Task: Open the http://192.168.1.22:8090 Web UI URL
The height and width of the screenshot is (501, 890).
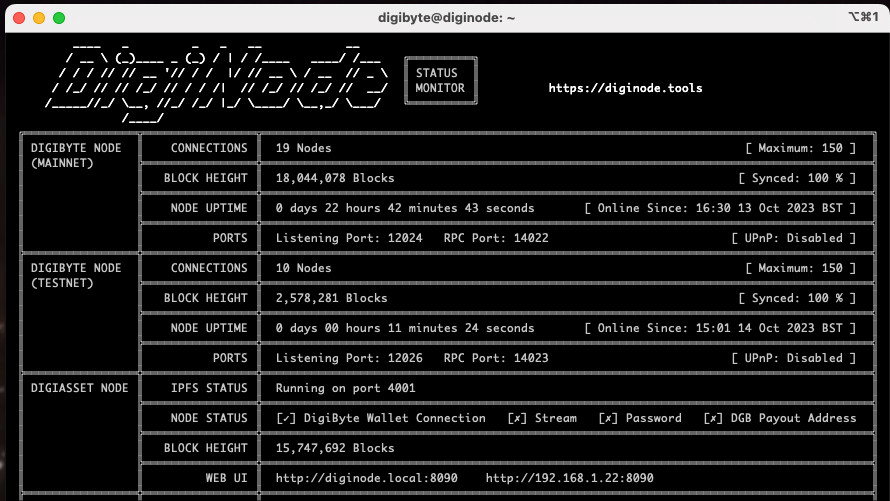Action: tap(569, 478)
